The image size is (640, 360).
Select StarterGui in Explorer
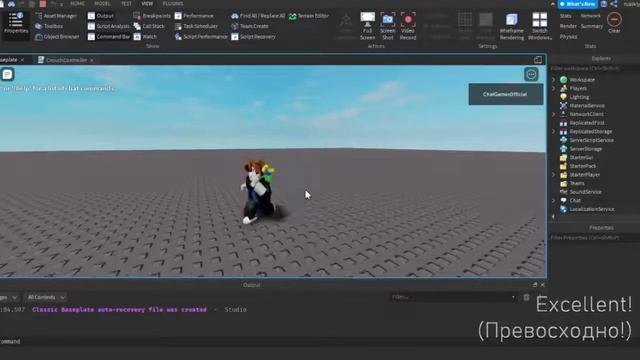pos(581,158)
